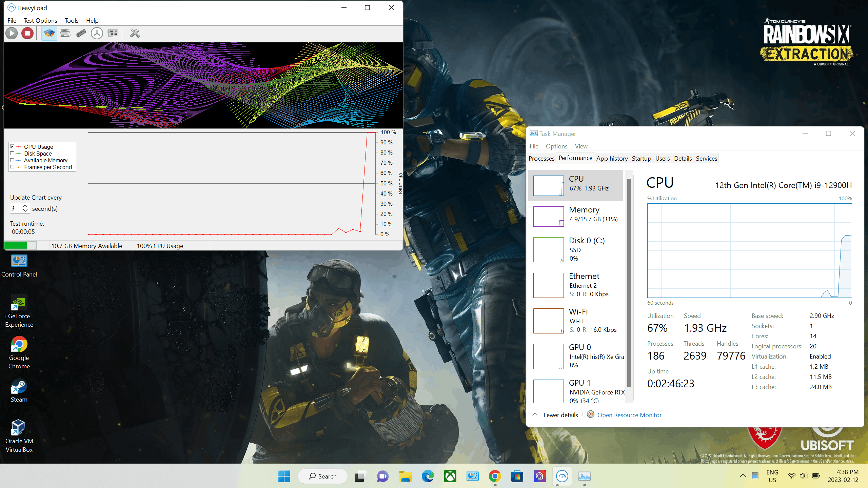The width and height of the screenshot is (868, 488).
Task: Click the HeavyLoad CPU stress icon
Action: (x=49, y=33)
